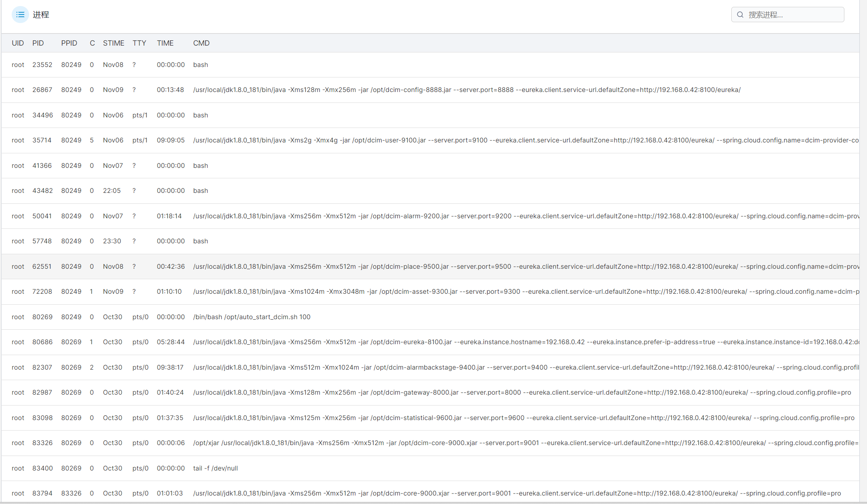This screenshot has height=504, width=867.
Task: Click the 进程 page title
Action: pyautogui.click(x=41, y=15)
